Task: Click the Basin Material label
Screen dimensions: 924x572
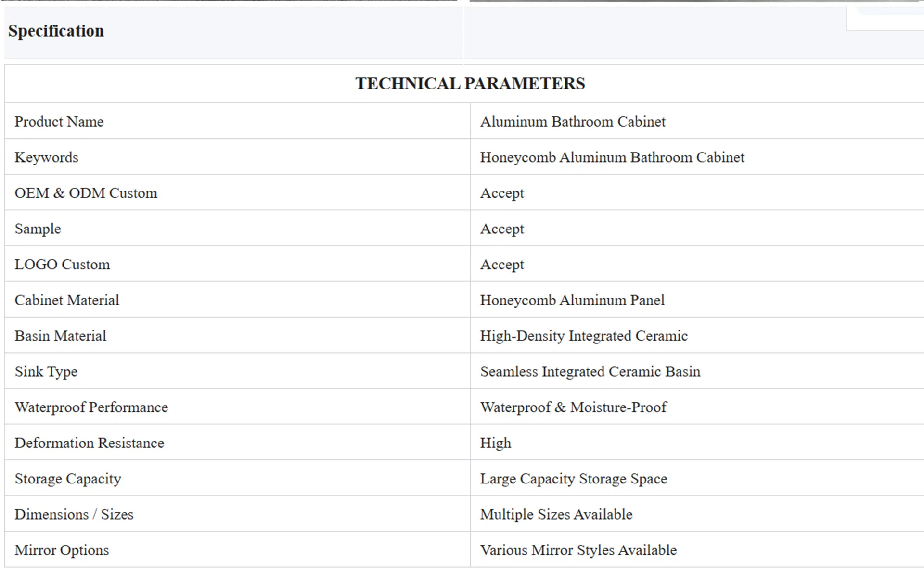Action: 60,336
